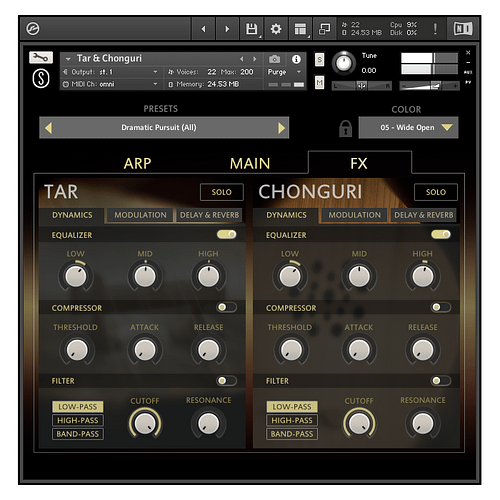Select next instrument arrow beside Tar & Chonguri

(x=255, y=59)
